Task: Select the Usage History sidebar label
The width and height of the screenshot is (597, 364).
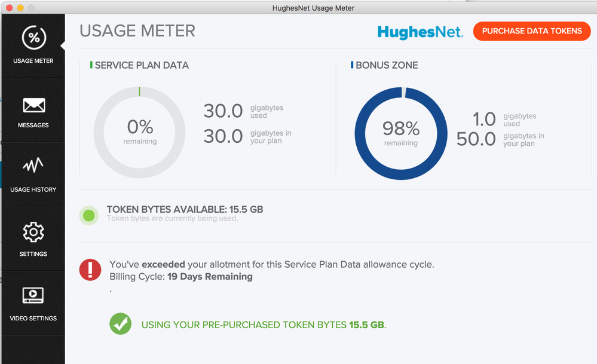Action: pyautogui.click(x=33, y=189)
